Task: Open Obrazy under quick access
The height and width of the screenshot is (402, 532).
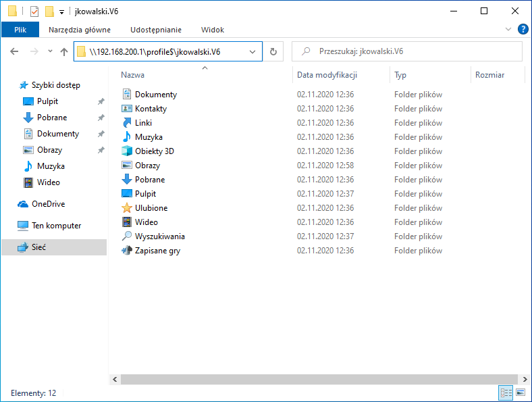Action: point(43,150)
